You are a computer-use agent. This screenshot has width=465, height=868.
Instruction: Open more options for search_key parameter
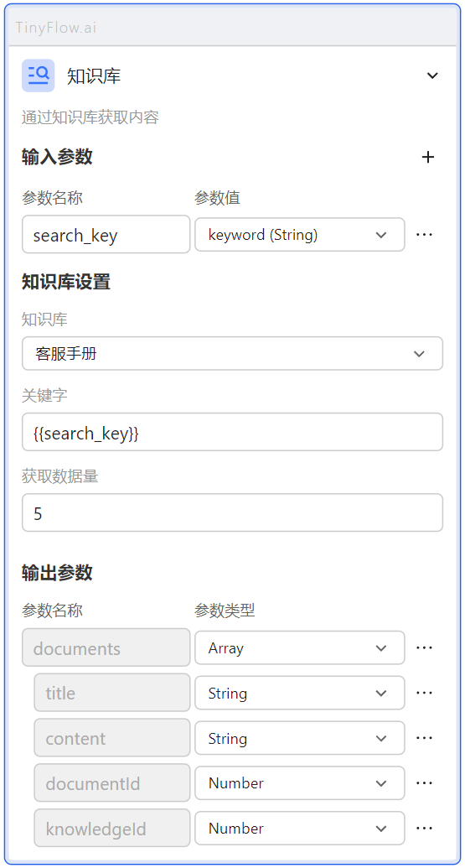[x=424, y=235]
